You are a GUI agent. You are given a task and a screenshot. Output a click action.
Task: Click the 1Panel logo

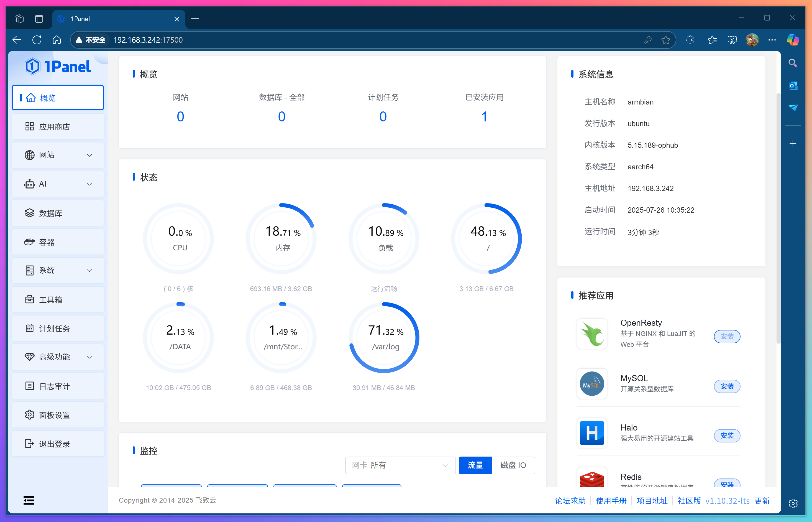[58, 67]
